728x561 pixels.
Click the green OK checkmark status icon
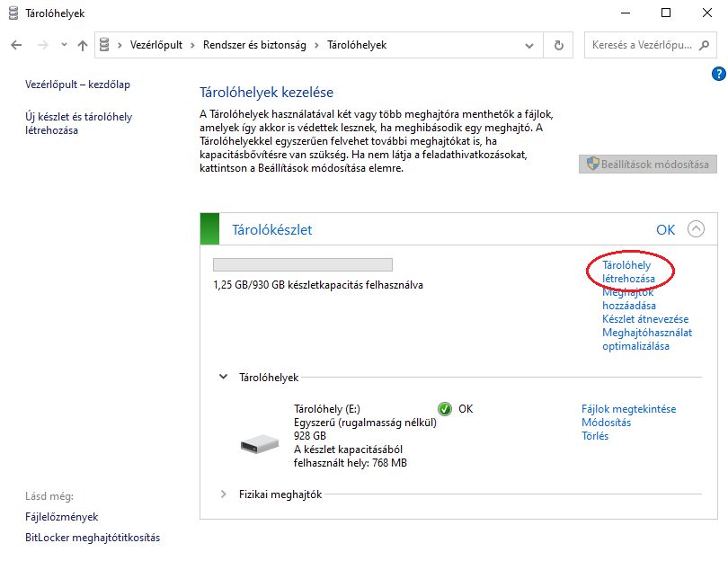(445, 408)
